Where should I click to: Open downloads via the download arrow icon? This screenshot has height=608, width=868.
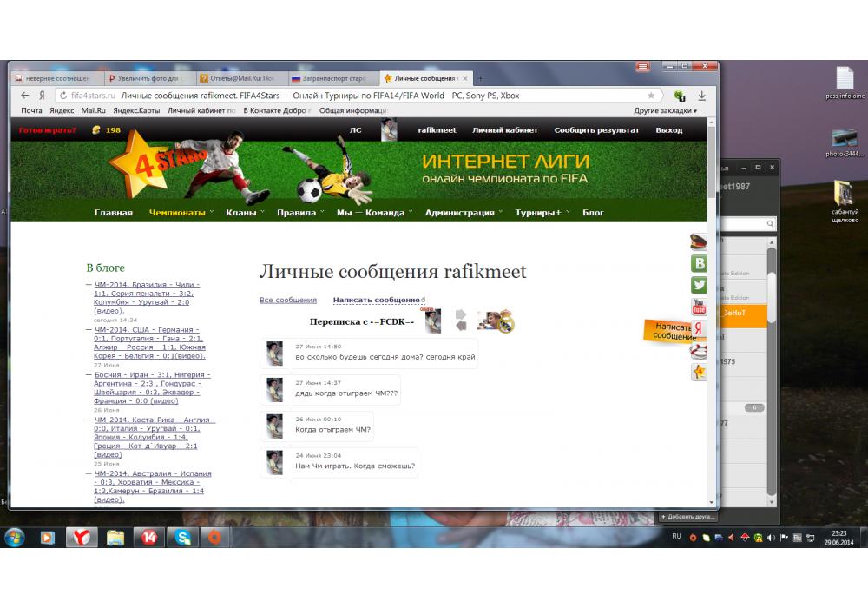pyautogui.click(x=701, y=96)
